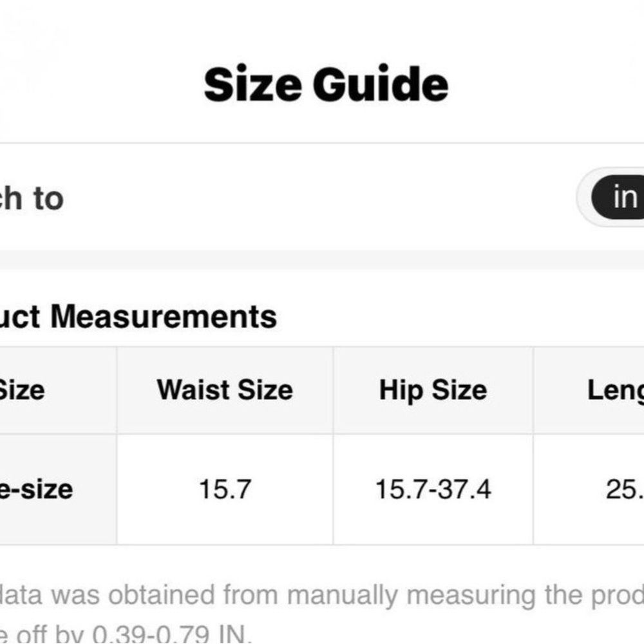Click the gray divider band above Product Measurements

coord(322,260)
